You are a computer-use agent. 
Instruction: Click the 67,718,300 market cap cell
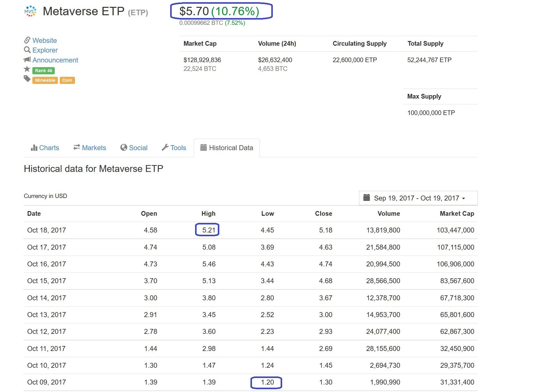tap(457, 298)
